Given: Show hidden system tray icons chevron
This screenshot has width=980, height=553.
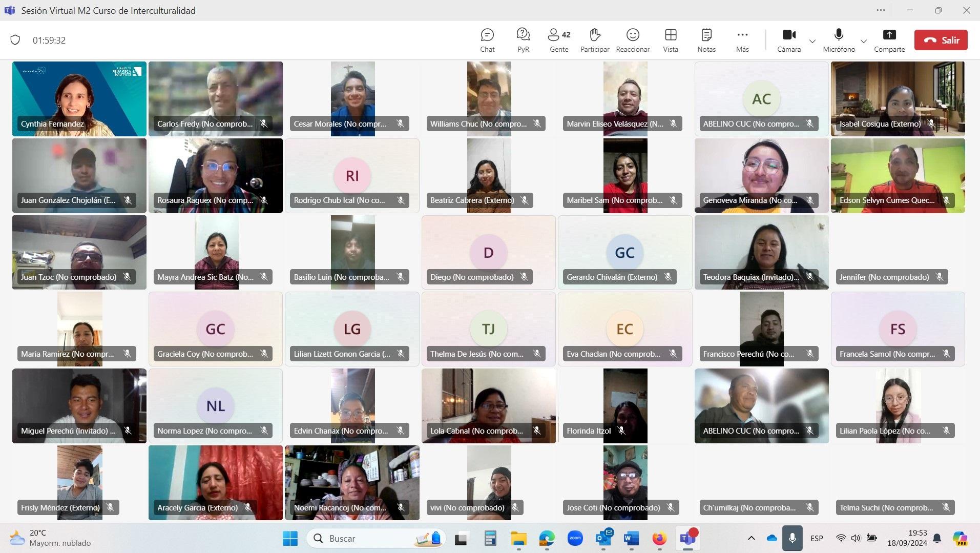Looking at the screenshot, I should (751, 538).
